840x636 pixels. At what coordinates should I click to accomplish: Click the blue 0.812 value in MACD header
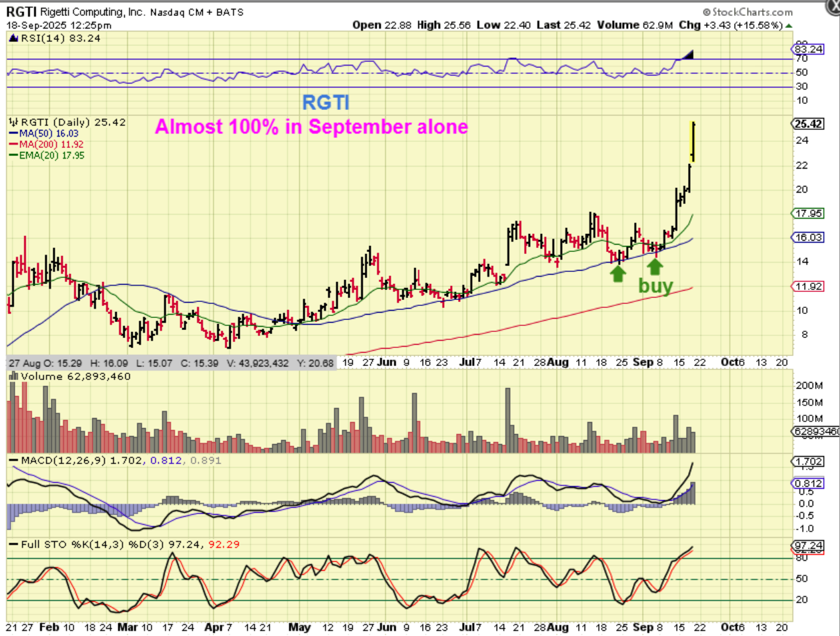tap(165, 461)
